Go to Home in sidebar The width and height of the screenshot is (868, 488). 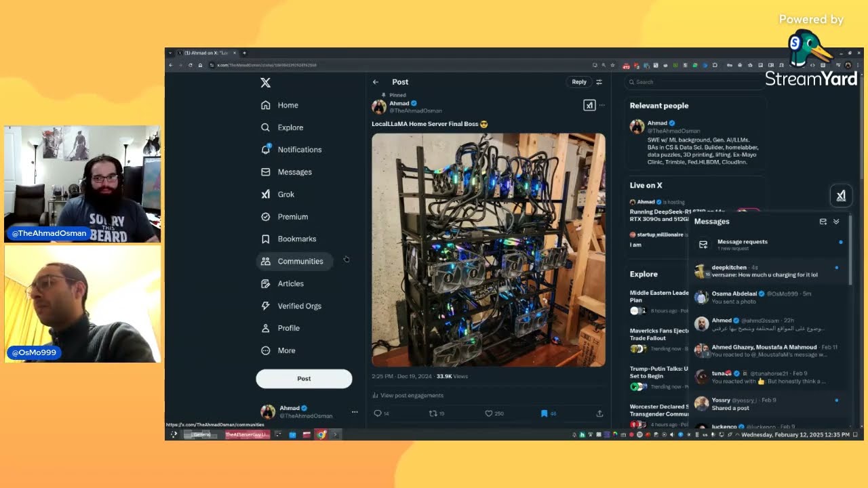279,105
